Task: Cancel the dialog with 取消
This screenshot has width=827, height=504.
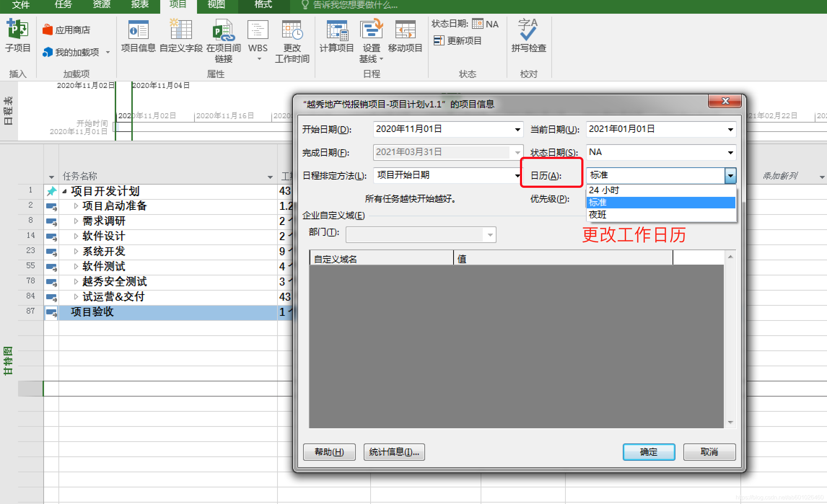Action: tap(709, 452)
